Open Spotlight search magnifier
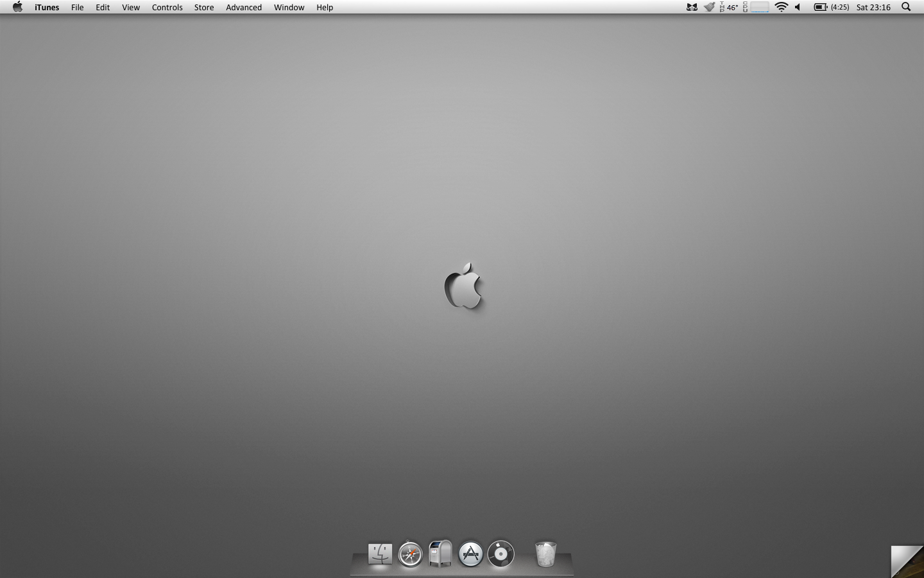 (906, 7)
